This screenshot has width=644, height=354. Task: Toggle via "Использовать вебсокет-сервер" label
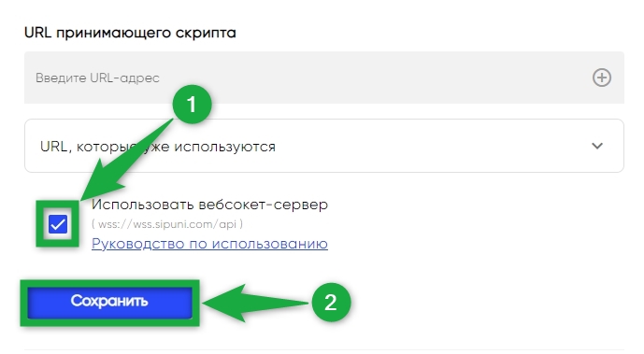209,205
